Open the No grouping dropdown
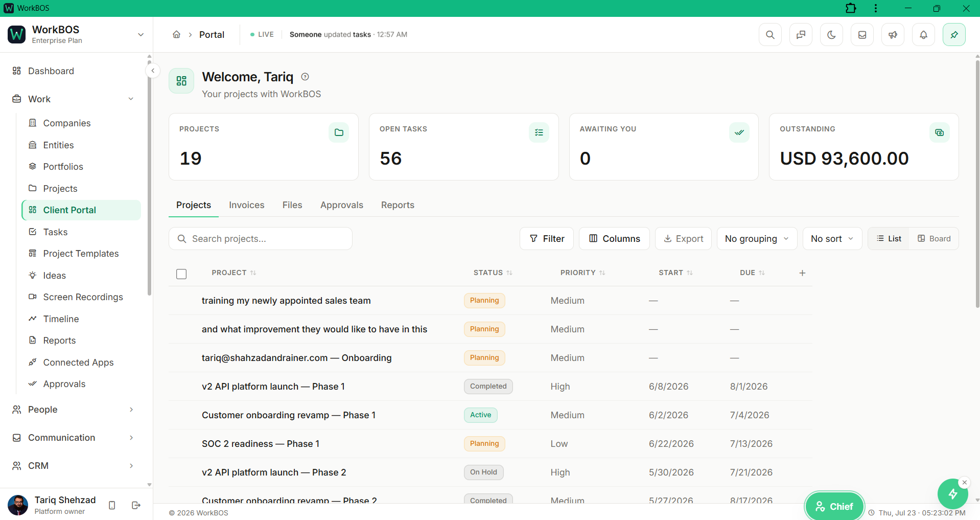The width and height of the screenshot is (980, 520). (757, 239)
